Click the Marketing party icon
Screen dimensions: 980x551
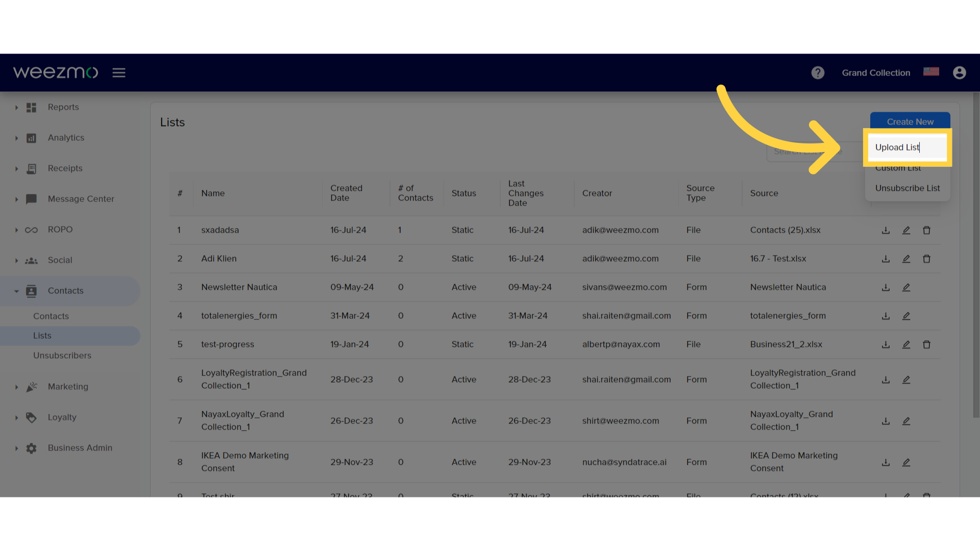(x=31, y=387)
